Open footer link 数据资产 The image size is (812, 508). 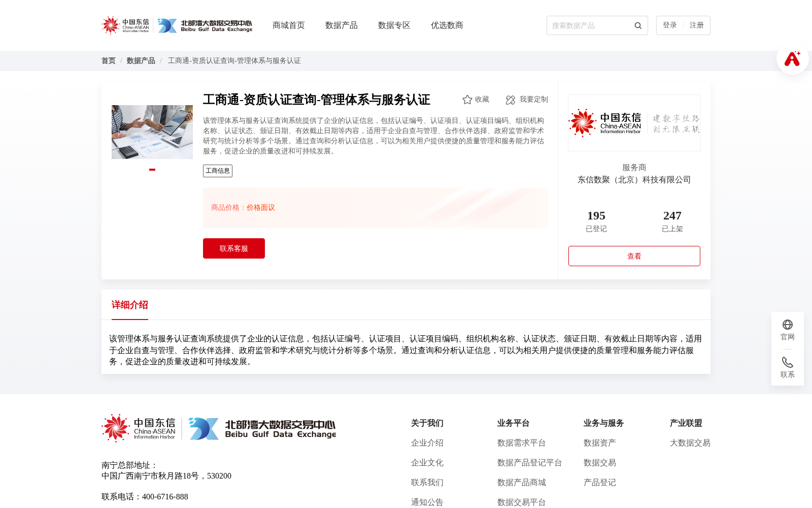coord(600,443)
